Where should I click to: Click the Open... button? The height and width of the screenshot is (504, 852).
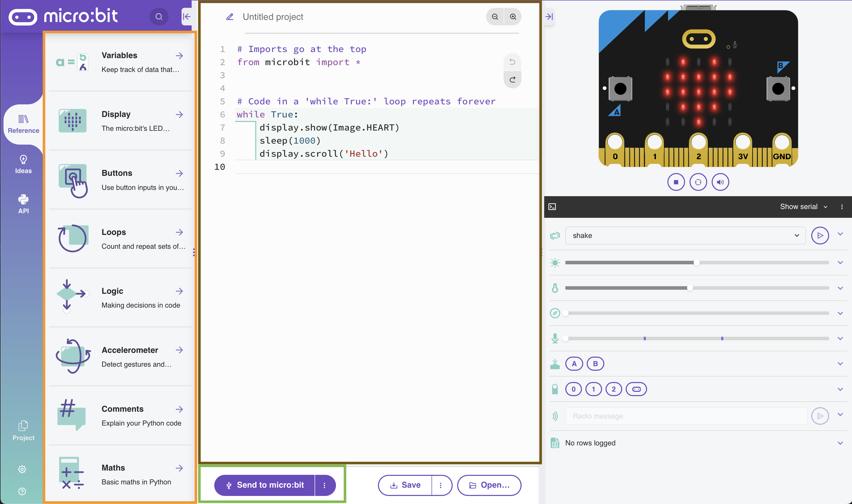(489, 485)
